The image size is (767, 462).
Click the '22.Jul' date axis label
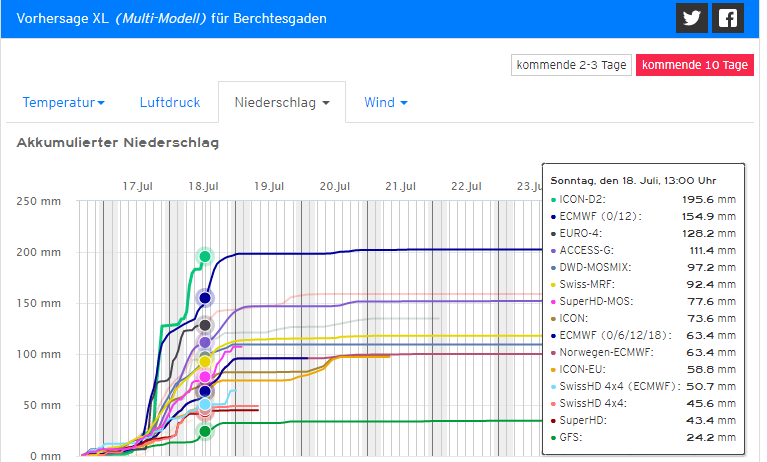tap(466, 186)
